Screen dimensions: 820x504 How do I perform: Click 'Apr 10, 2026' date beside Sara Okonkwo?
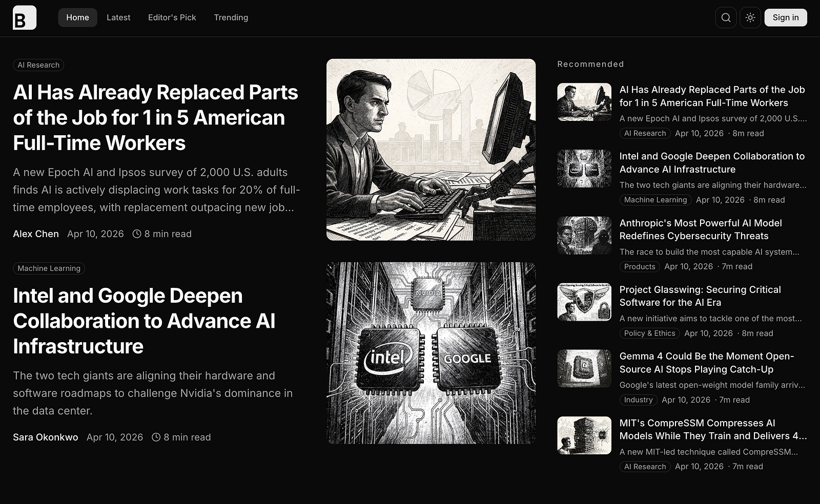[115, 437]
